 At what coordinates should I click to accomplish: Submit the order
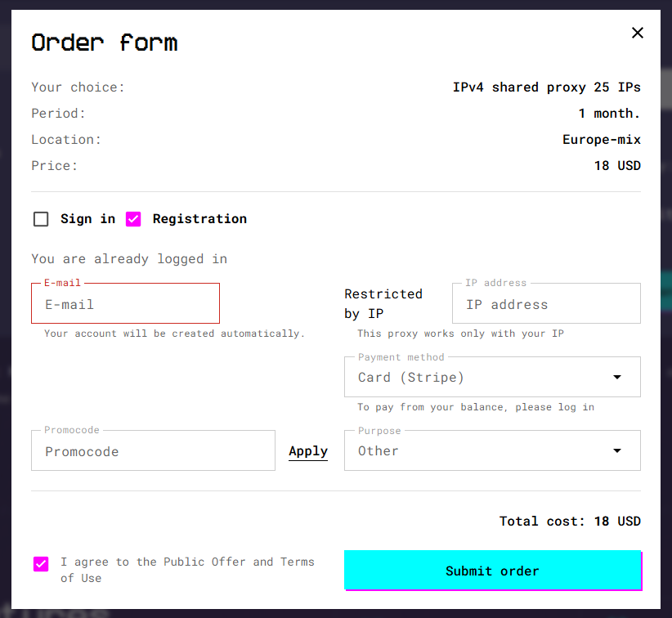(492, 571)
